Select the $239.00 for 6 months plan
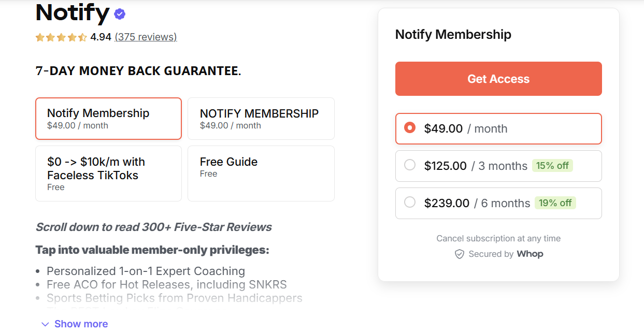Screen dimensions: 644x332 click(410, 203)
